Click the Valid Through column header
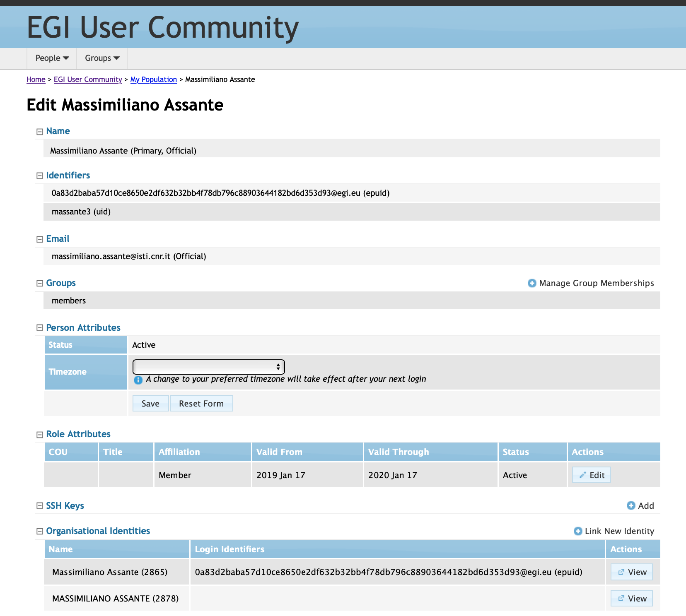This screenshot has height=616, width=686. (x=431, y=452)
